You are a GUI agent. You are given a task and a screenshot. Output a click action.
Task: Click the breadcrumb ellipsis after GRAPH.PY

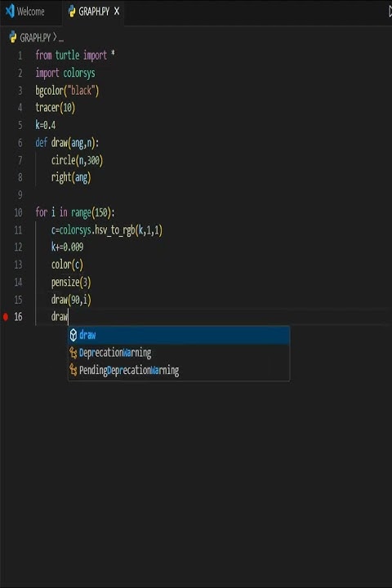pyautogui.click(x=61, y=38)
